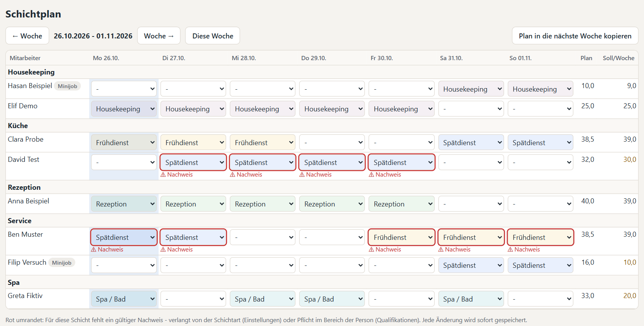
Task: Go to the next week
Action: (x=159, y=36)
